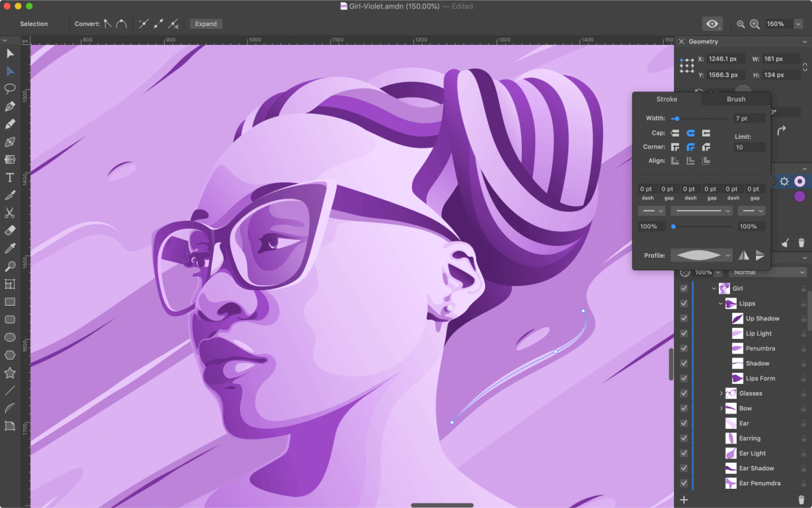The height and width of the screenshot is (508, 812).
Task: Select the Star shape tool
Action: (x=10, y=373)
